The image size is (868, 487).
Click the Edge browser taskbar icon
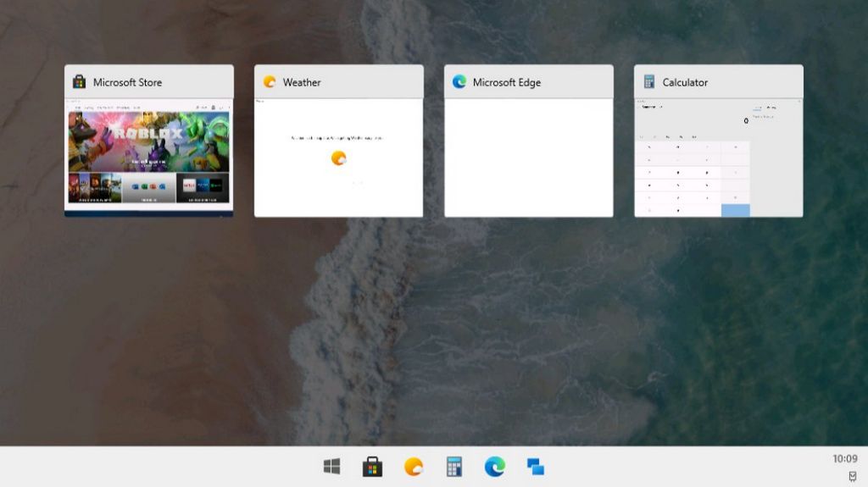pyautogui.click(x=495, y=467)
